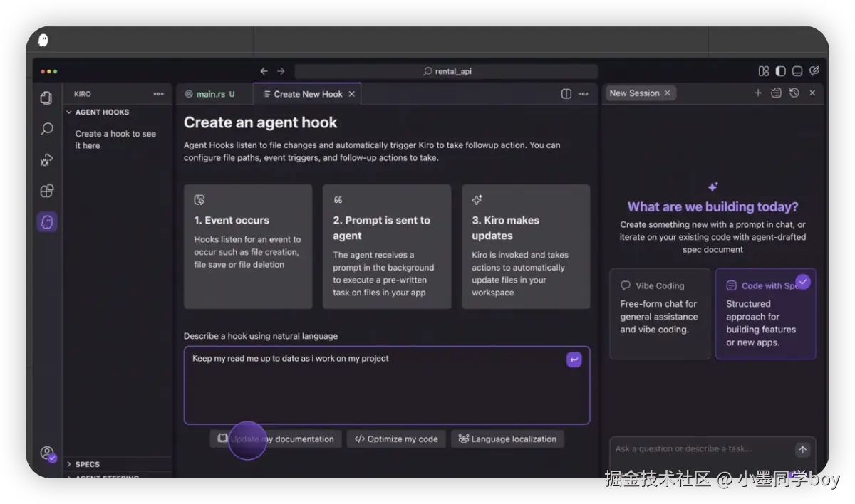Click the '3. Kiro makes updates' heading
This screenshot has height=504, width=855.
point(505,229)
